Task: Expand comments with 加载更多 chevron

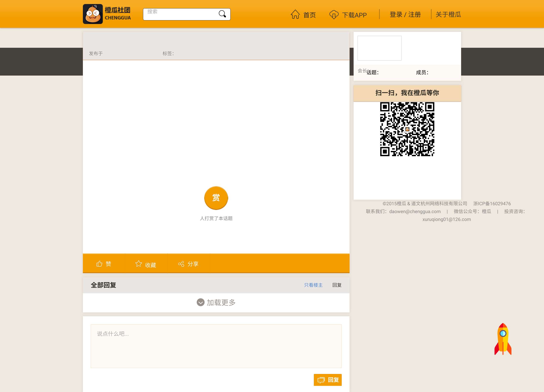Action: (x=201, y=302)
